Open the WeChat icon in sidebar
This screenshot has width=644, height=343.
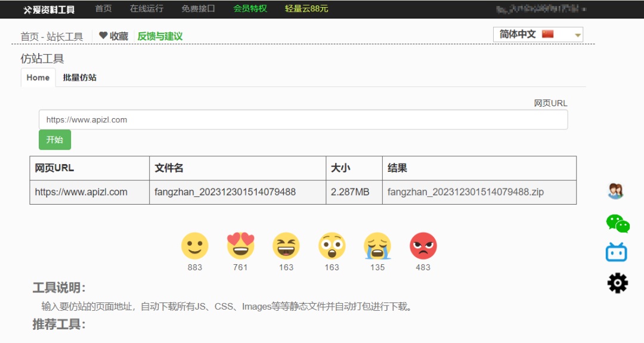[x=617, y=223]
